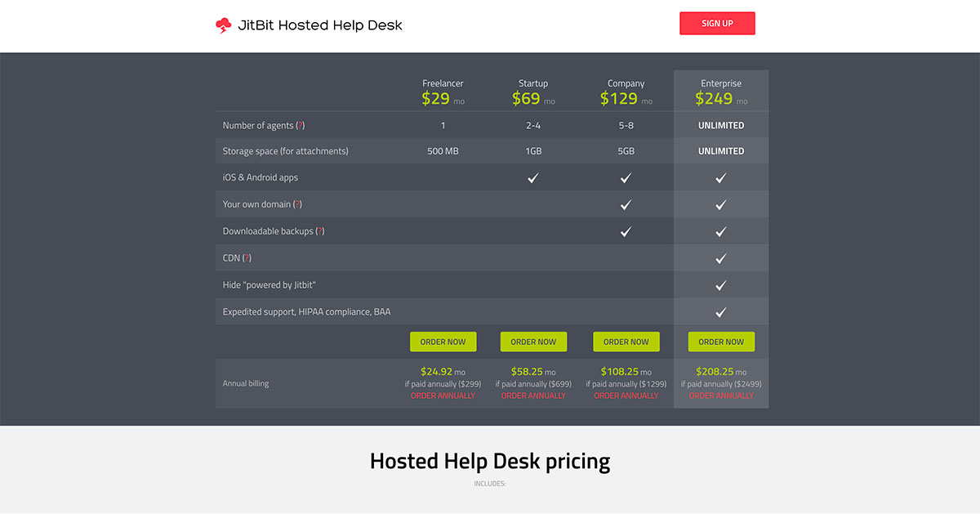980x514 pixels.
Task: Click the iOS & Android apps label
Action: click(x=261, y=177)
